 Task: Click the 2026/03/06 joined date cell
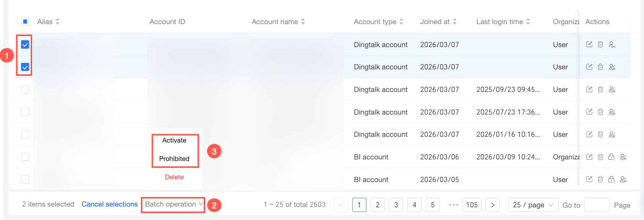440,157
